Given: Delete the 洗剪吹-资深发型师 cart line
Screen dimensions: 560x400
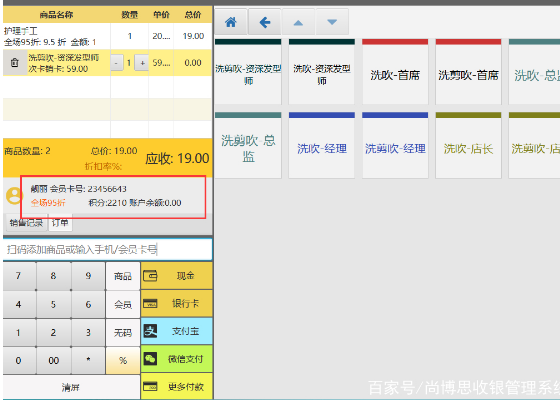Looking at the screenshot, I should (15, 62).
